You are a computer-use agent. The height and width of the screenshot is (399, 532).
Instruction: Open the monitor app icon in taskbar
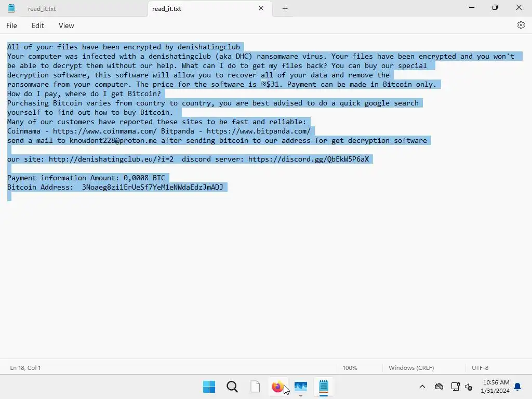(301, 387)
